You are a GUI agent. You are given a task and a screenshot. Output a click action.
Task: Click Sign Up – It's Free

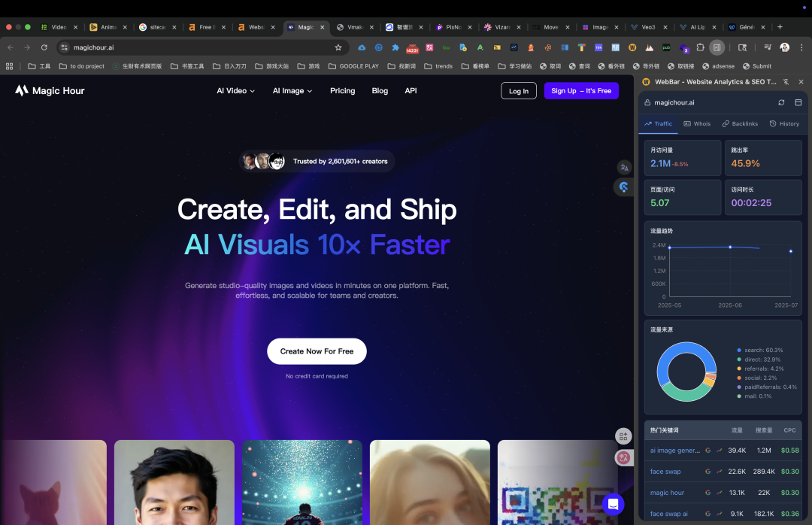coord(581,91)
